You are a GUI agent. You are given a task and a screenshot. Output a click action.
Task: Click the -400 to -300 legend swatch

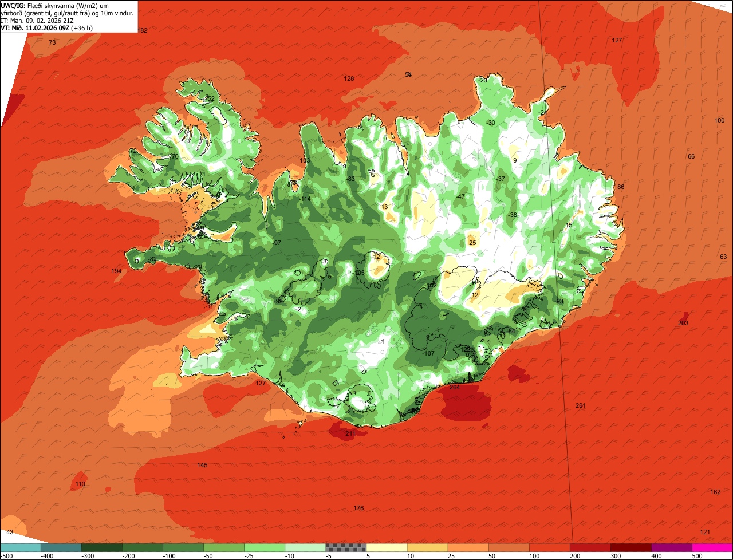(61, 547)
